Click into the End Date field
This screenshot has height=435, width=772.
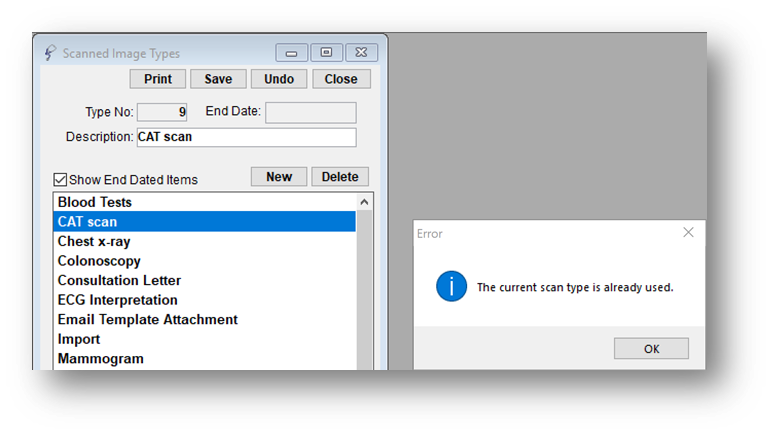(x=311, y=112)
